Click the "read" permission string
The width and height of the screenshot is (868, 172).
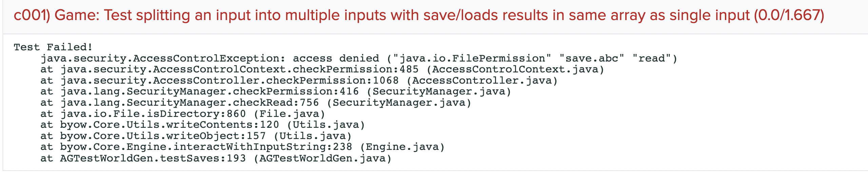tap(652, 58)
